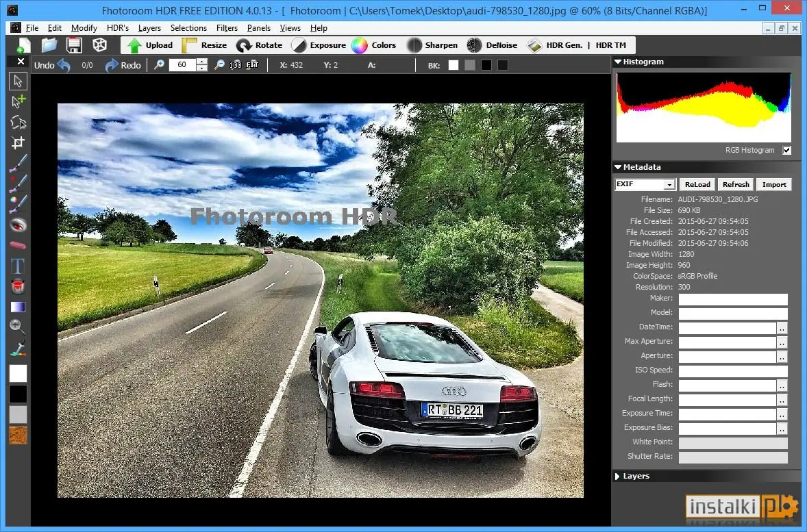The image size is (807, 532).
Task: Open the Modify menu
Action: (84, 28)
